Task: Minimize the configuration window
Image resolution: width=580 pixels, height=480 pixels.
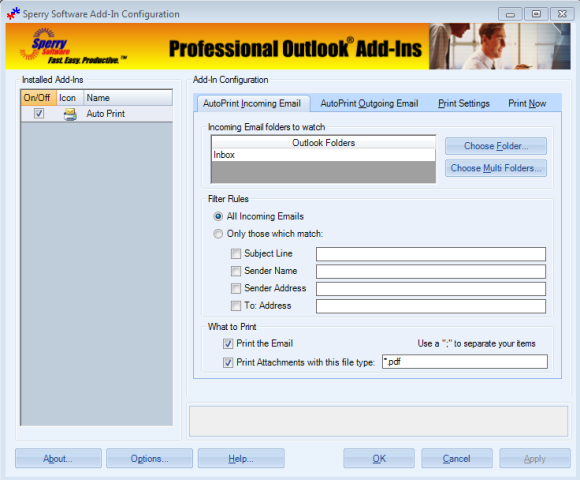Action: coord(510,14)
